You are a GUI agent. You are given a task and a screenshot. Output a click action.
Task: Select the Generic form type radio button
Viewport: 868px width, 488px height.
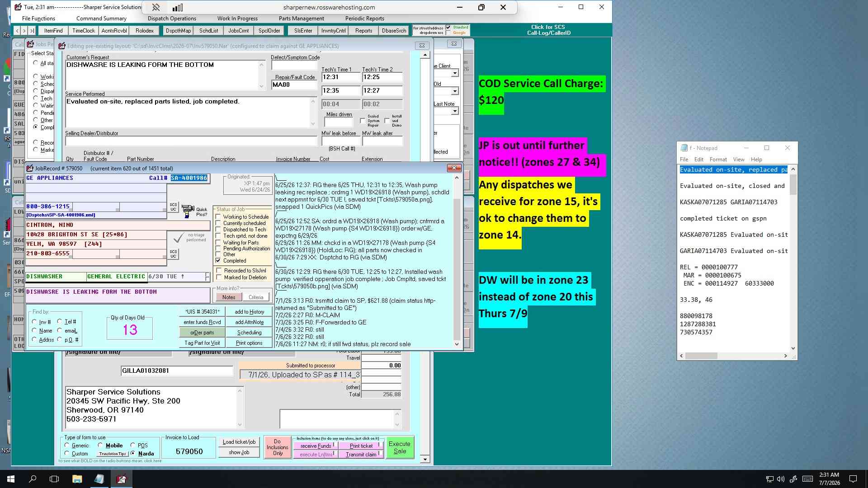point(67,445)
